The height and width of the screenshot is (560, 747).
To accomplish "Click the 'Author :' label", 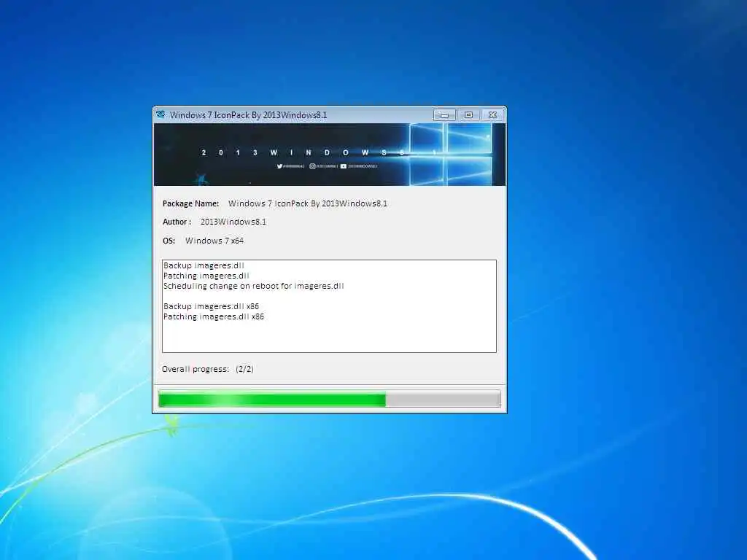I will [177, 222].
